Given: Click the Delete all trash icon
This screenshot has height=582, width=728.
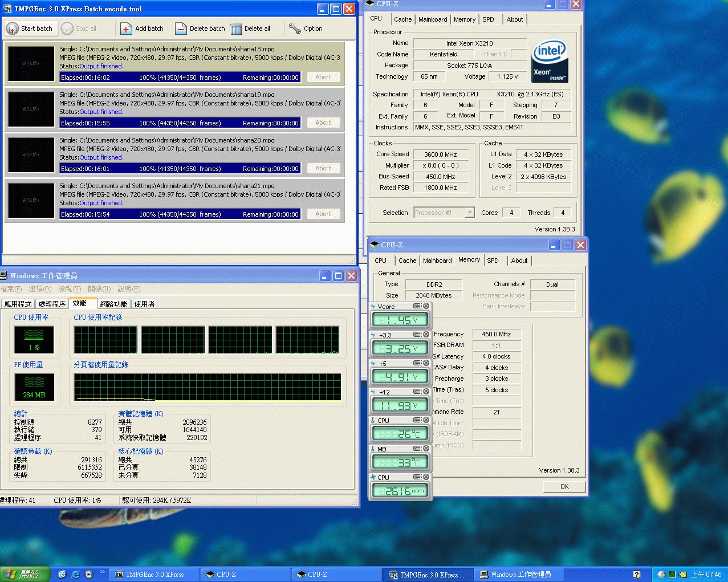Looking at the screenshot, I should [237, 29].
